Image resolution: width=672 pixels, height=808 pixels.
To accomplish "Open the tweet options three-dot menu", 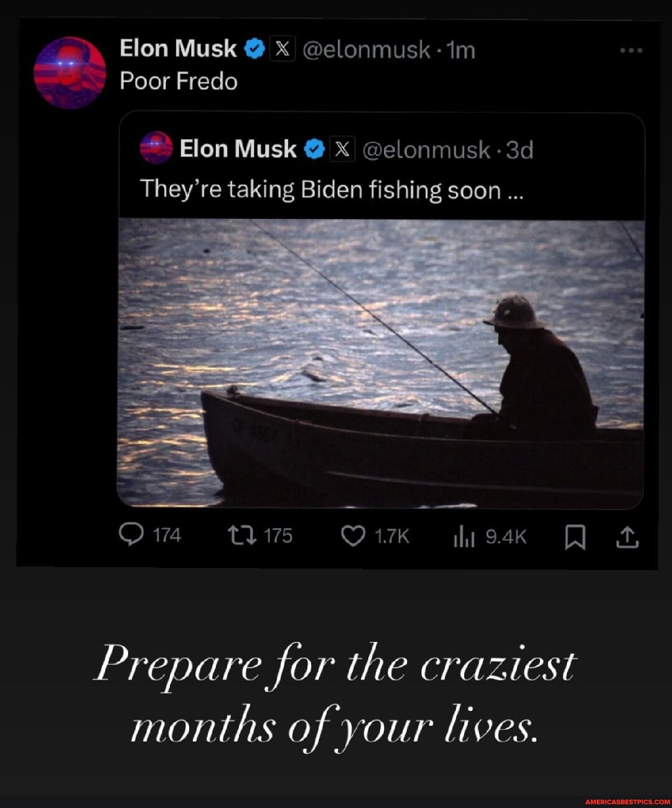I will pyautogui.click(x=632, y=50).
